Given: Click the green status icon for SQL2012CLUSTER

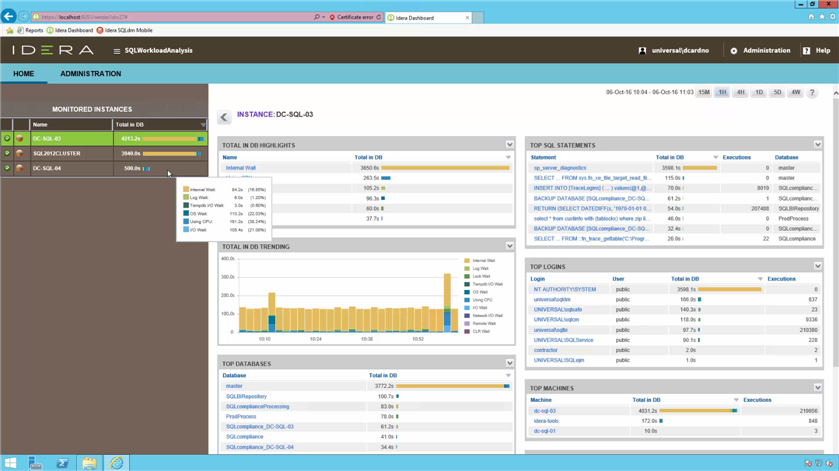Looking at the screenshot, I should 7,153.
